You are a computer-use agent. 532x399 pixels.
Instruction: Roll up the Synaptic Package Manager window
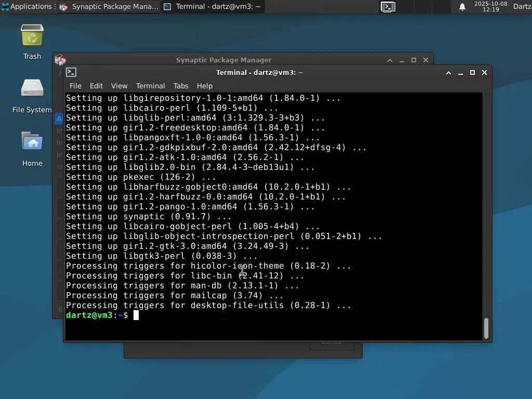(x=390, y=60)
